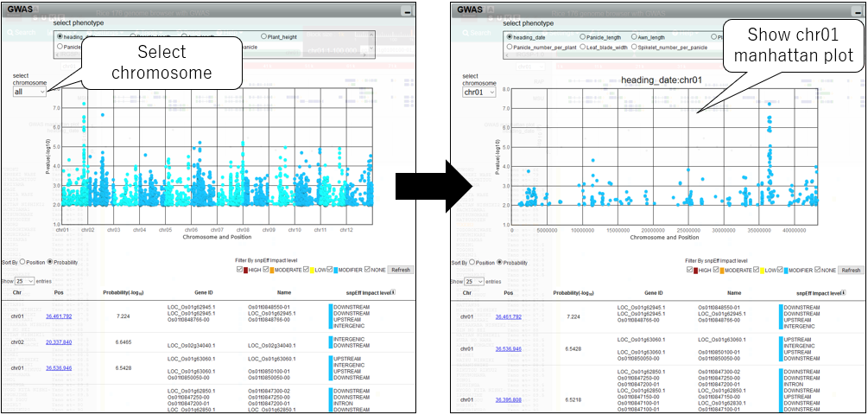Toggle NONE impact filter in all-chromosome view
Screen dimensions: 868x415
click(x=368, y=270)
